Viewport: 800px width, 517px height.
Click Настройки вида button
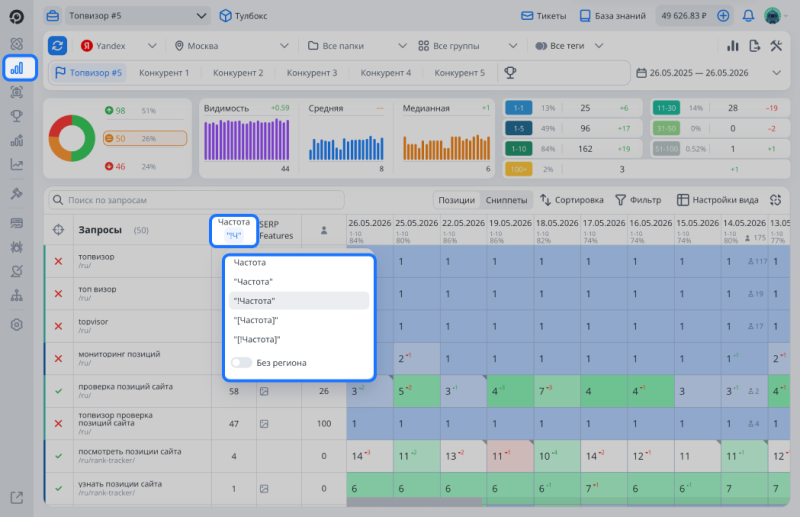point(717,200)
